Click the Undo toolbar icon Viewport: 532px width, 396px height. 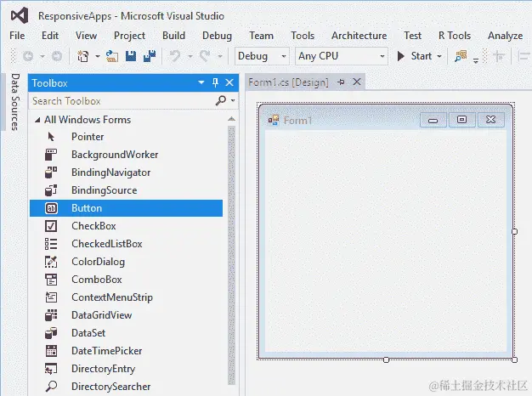pos(175,56)
